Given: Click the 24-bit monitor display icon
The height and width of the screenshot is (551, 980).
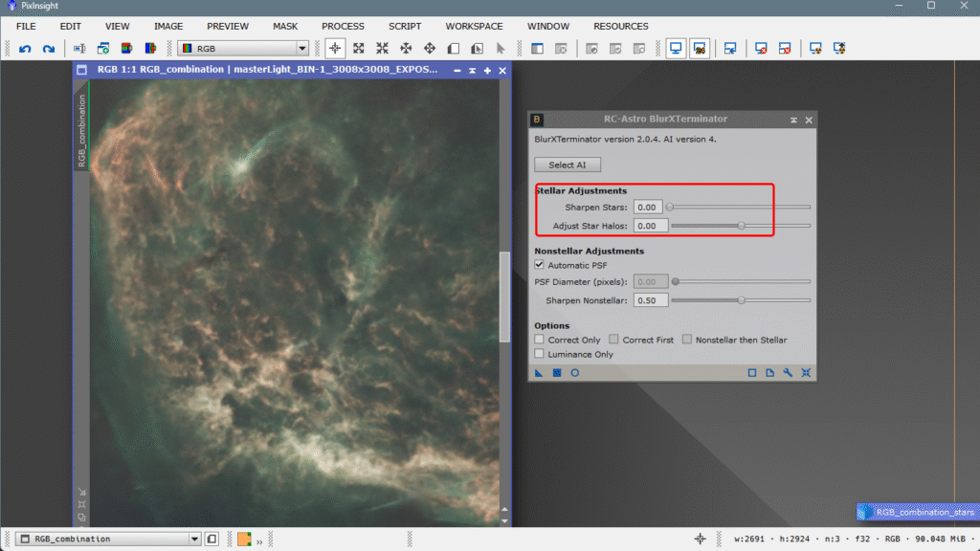Looking at the screenshot, I should click(x=700, y=49).
